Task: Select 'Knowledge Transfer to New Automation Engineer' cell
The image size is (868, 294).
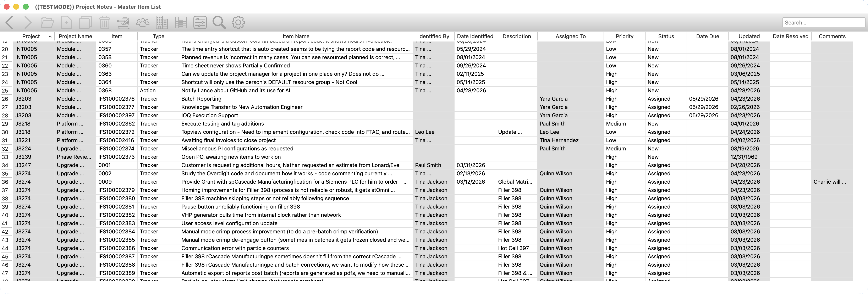Action: click(296, 107)
